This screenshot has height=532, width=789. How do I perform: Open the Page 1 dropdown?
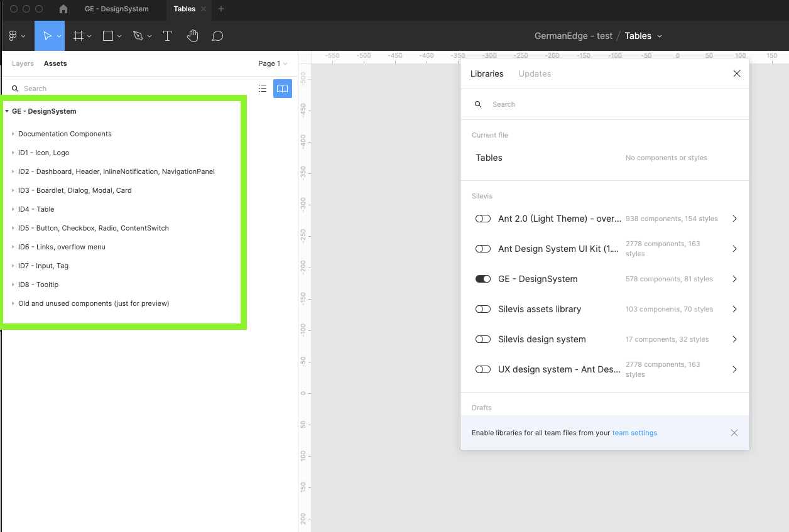point(273,63)
